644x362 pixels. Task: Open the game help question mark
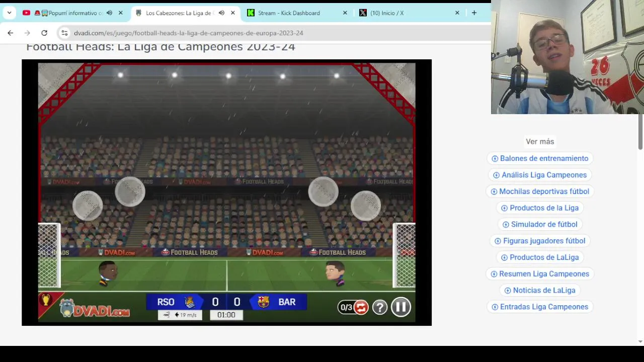click(380, 307)
